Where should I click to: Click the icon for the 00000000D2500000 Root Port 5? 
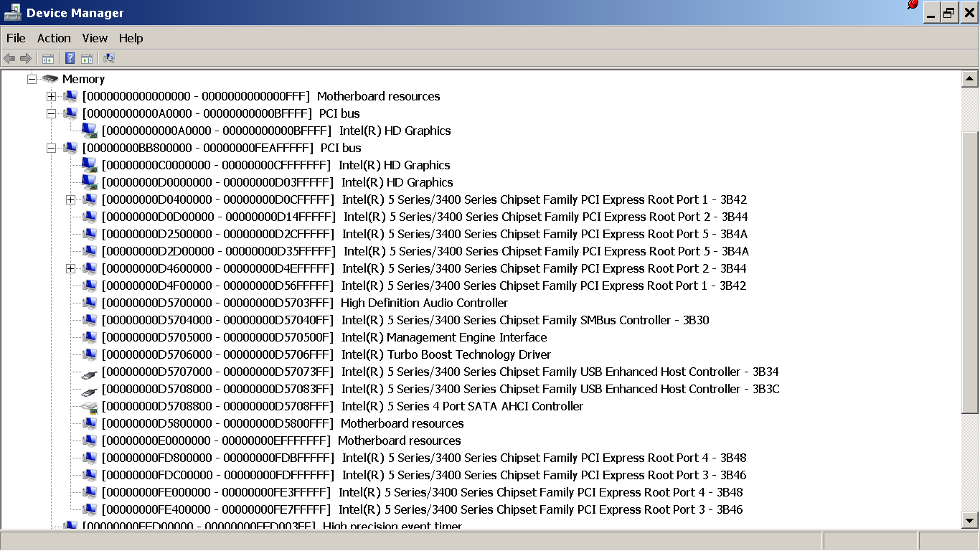(x=90, y=234)
